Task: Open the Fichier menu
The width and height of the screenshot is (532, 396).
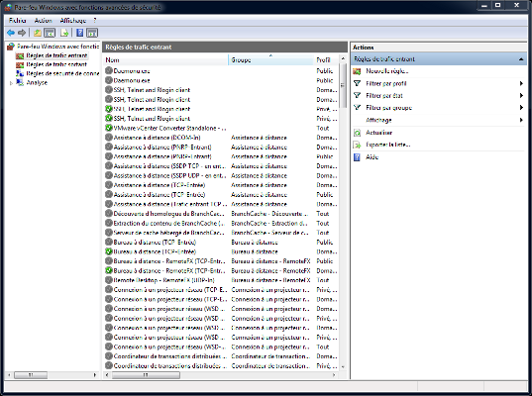Action: (x=17, y=21)
